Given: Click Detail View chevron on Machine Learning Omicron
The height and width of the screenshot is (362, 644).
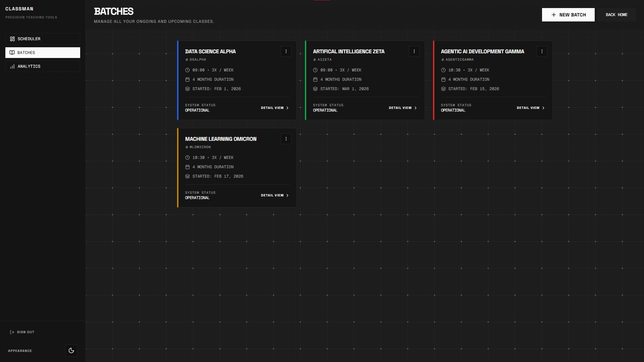Looking at the screenshot, I should 287,195.
